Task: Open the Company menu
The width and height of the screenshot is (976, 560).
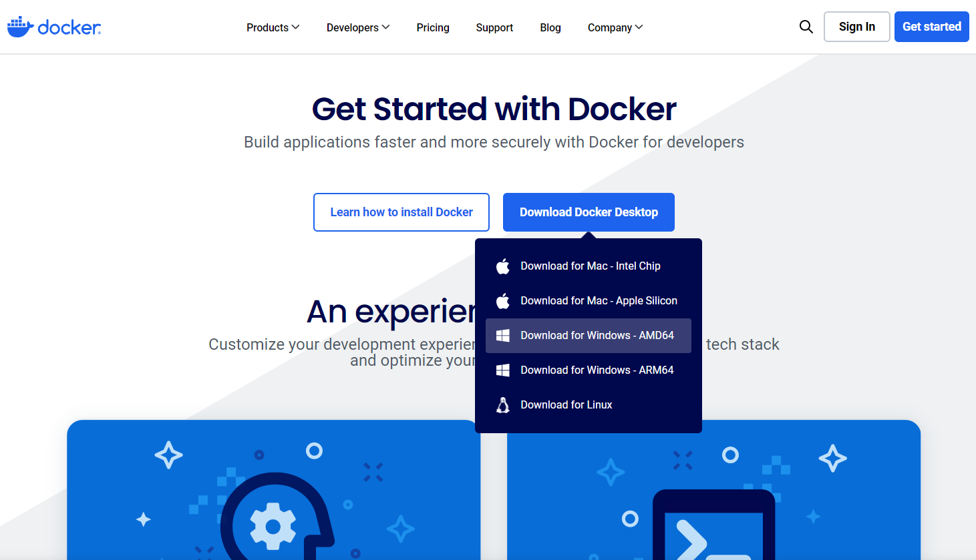Action: tap(615, 27)
